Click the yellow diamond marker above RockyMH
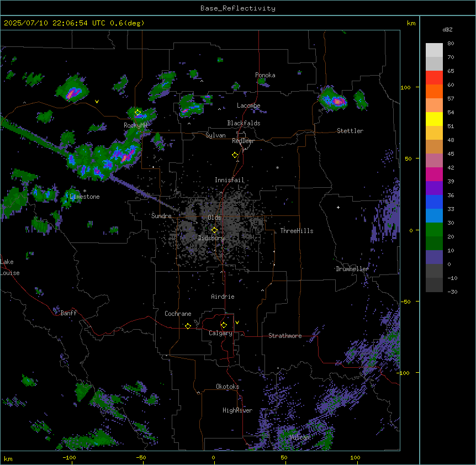This screenshot has width=476, height=465. (137, 113)
